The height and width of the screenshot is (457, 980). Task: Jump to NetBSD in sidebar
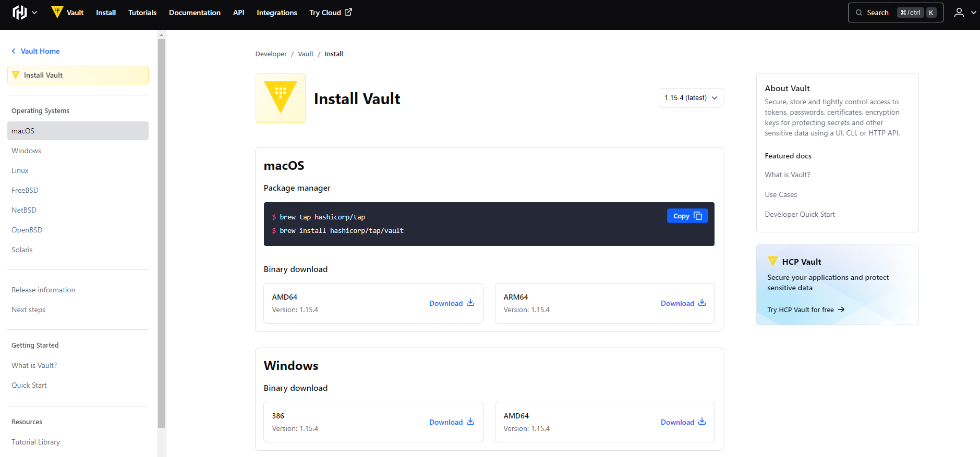24,210
